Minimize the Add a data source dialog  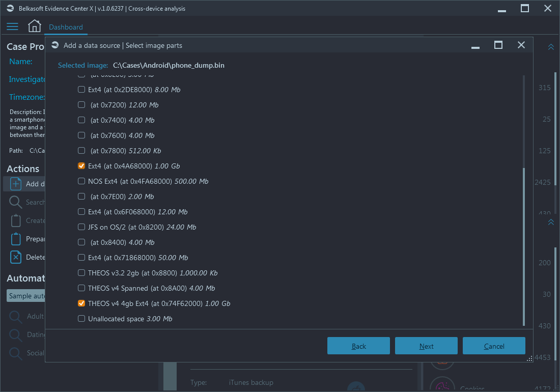point(475,47)
